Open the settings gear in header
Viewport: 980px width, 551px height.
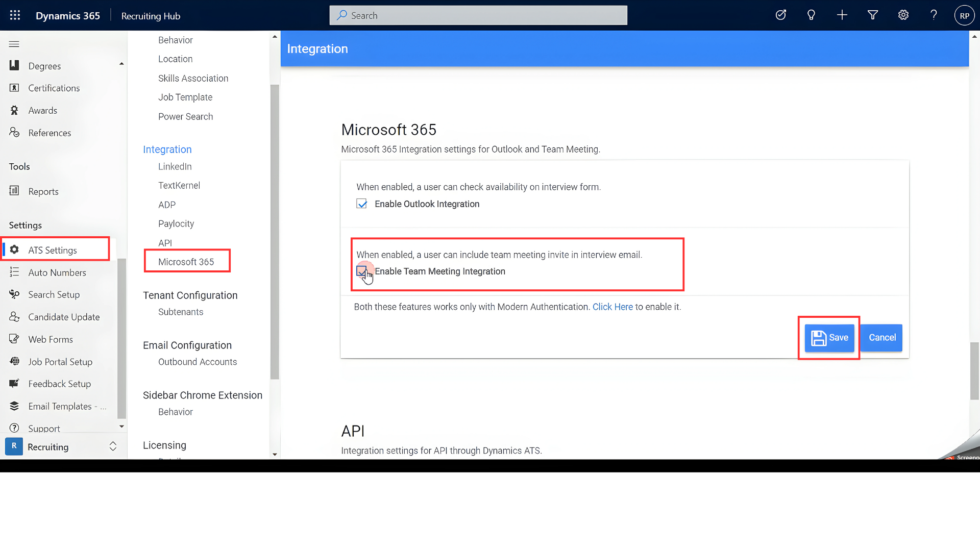point(903,15)
